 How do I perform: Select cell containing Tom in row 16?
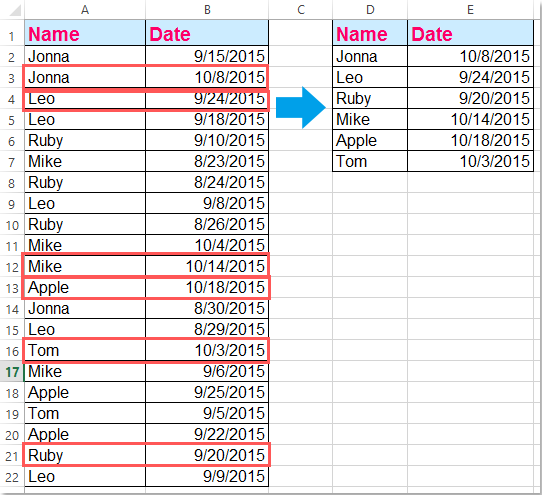[85, 351]
